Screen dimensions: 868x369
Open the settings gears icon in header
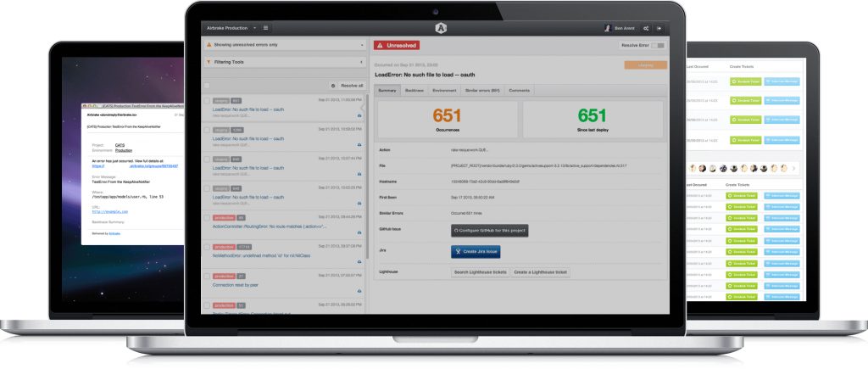646,28
